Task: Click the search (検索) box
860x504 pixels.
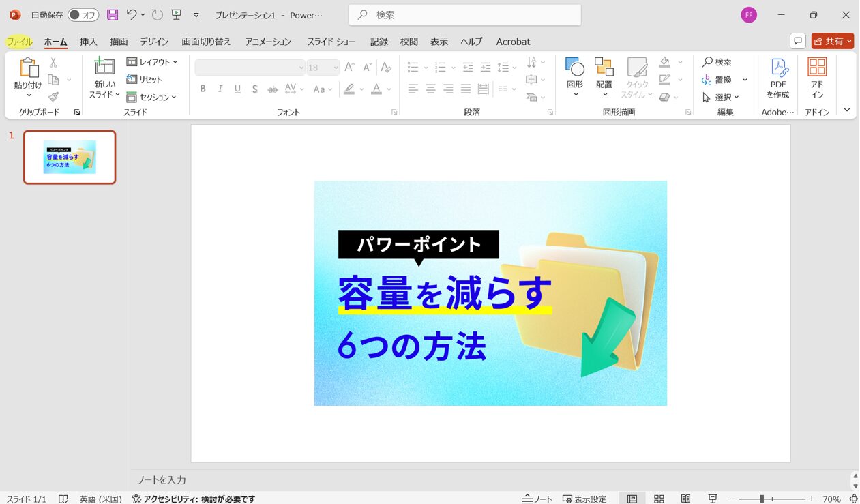Action: point(464,15)
